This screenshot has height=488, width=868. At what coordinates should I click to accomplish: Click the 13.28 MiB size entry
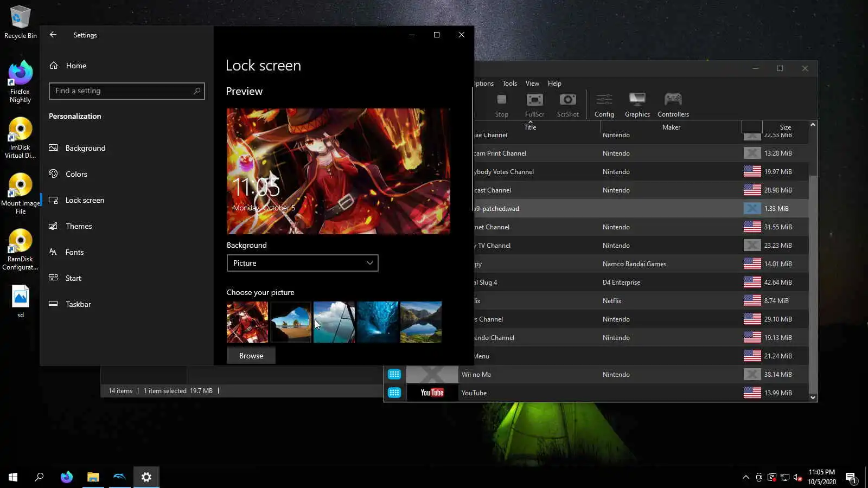(778, 153)
